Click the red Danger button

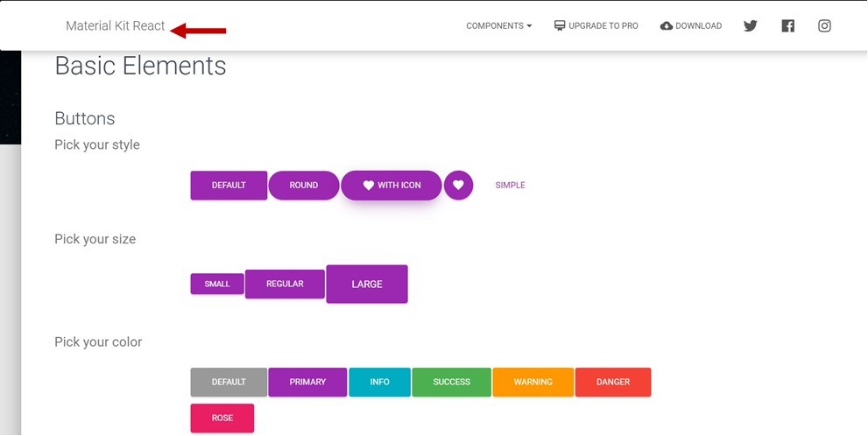[x=613, y=383]
